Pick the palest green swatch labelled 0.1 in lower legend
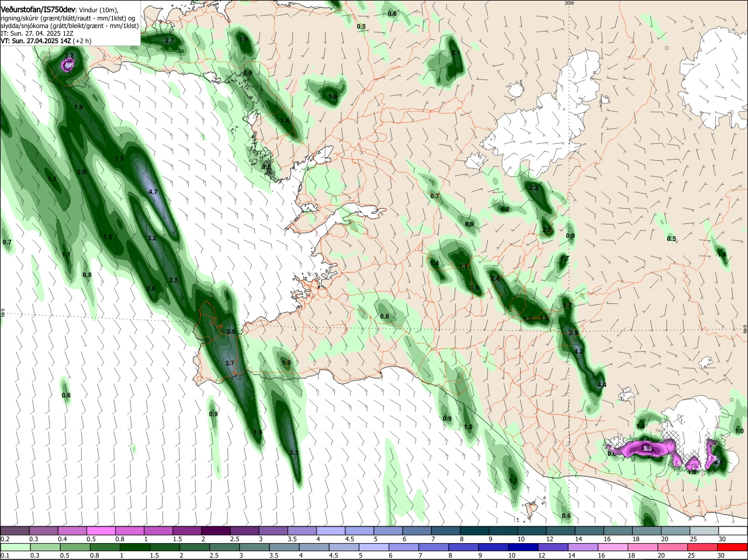The image size is (748, 560). click(x=15, y=548)
